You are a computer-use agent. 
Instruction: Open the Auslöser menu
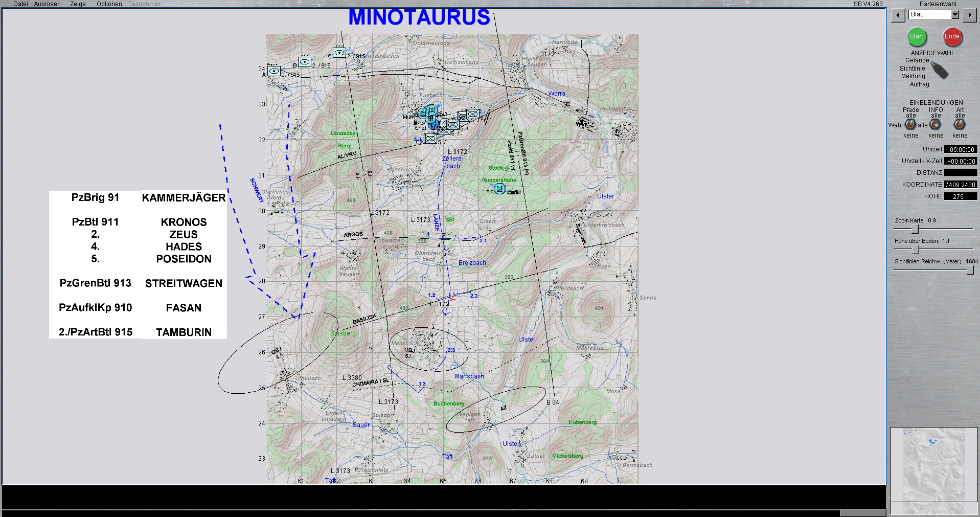coord(47,4)
